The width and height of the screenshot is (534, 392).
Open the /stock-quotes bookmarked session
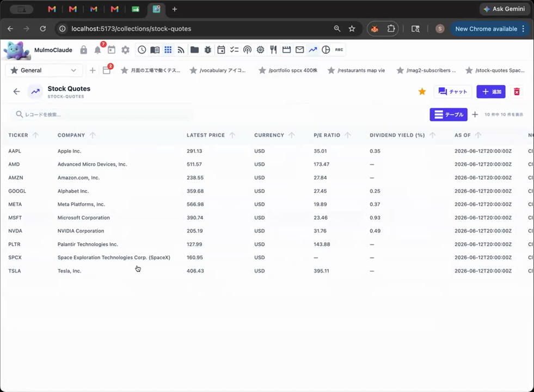[495, 70]
